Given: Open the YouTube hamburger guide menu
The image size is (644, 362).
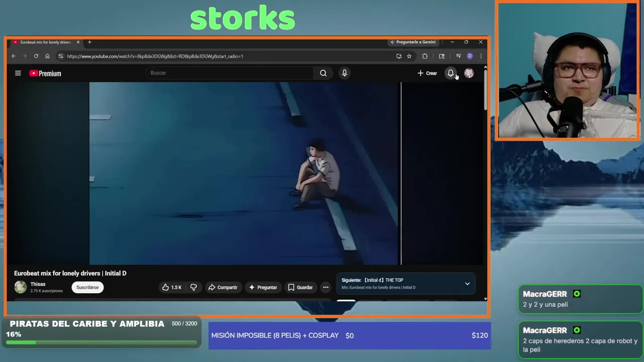Looking at the screenshot, I should pyautogui.click(x=18, y=73).
